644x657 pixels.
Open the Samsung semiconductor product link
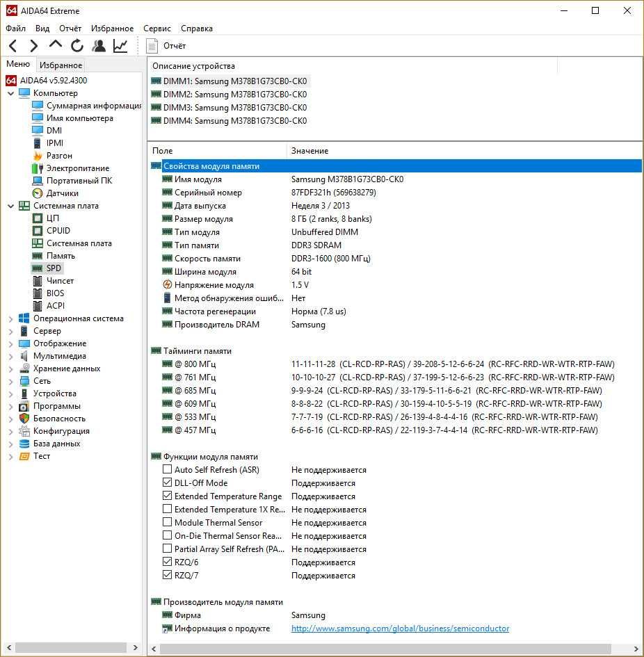click(400, 628)
